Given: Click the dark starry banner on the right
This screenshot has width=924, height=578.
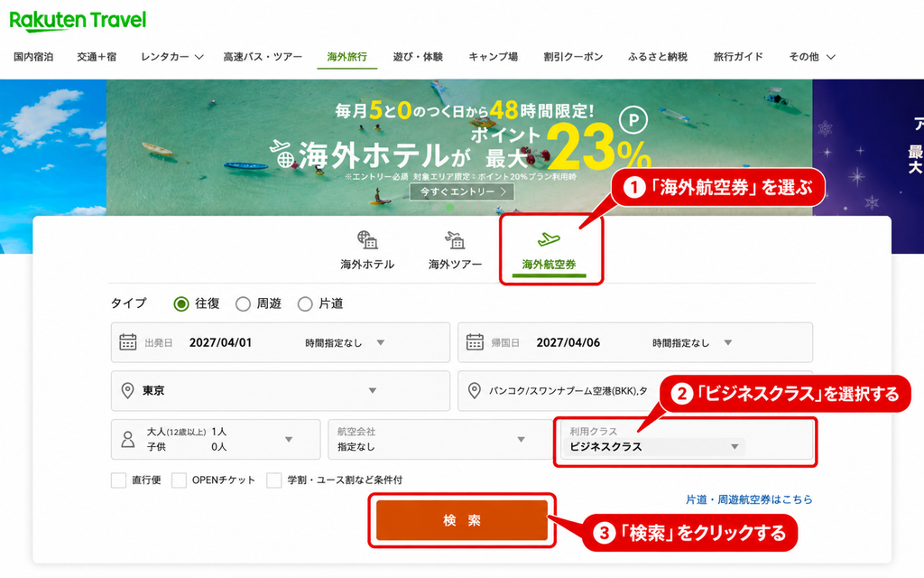Looking at the screenshot, I should click(868, 166).
